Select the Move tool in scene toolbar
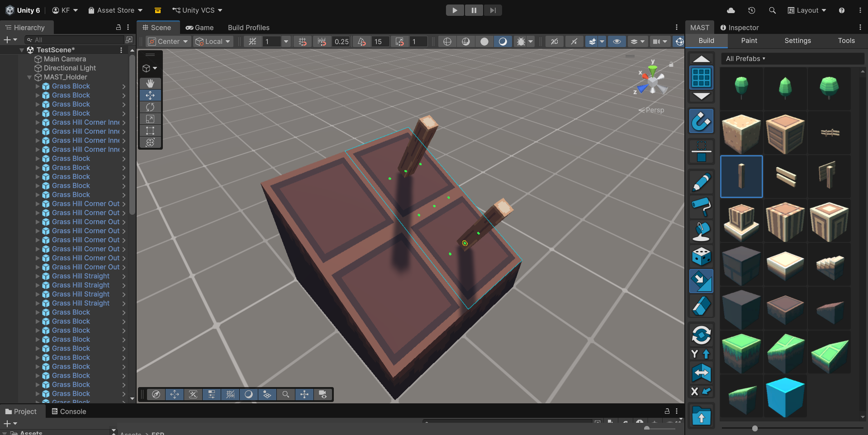868x435 pixels. click(x=150, y=95)
